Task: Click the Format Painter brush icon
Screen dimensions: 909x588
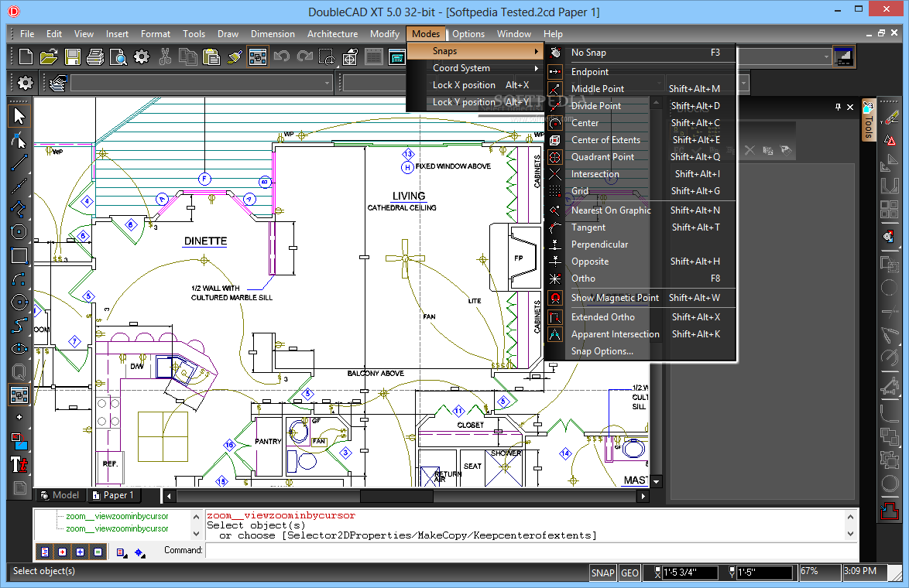Action: point(234,56)
